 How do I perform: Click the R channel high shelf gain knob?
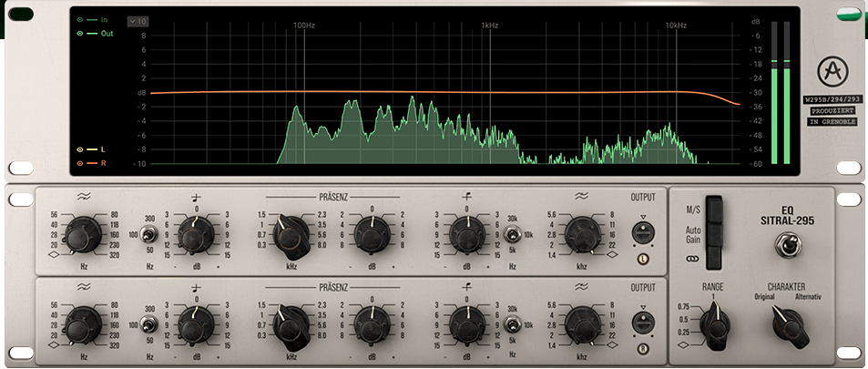(x=467, y=324)
